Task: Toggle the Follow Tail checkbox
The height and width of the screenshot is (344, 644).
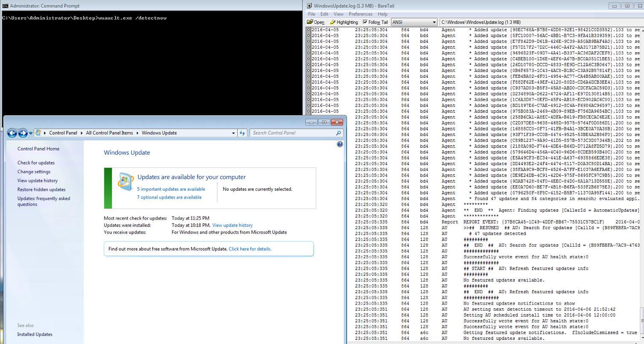Action: 365,22
